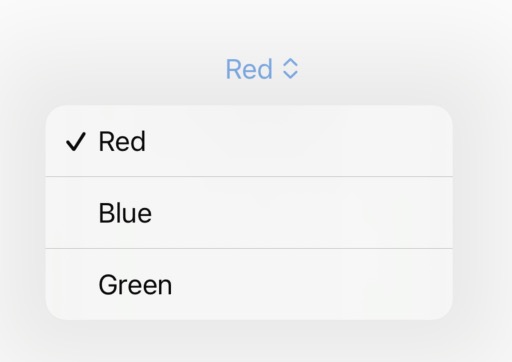Keep Red selected by clicking its row
The image size is (512, 362).
[249, 141]
